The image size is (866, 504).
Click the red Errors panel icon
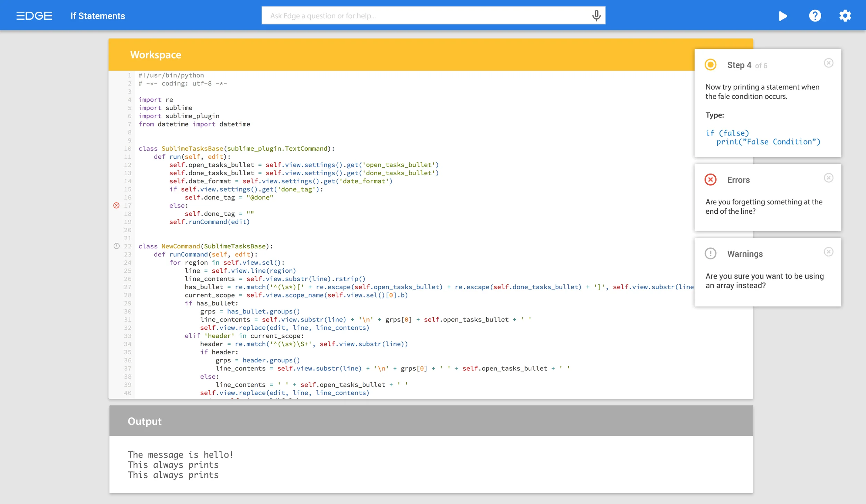pos(710,179)
